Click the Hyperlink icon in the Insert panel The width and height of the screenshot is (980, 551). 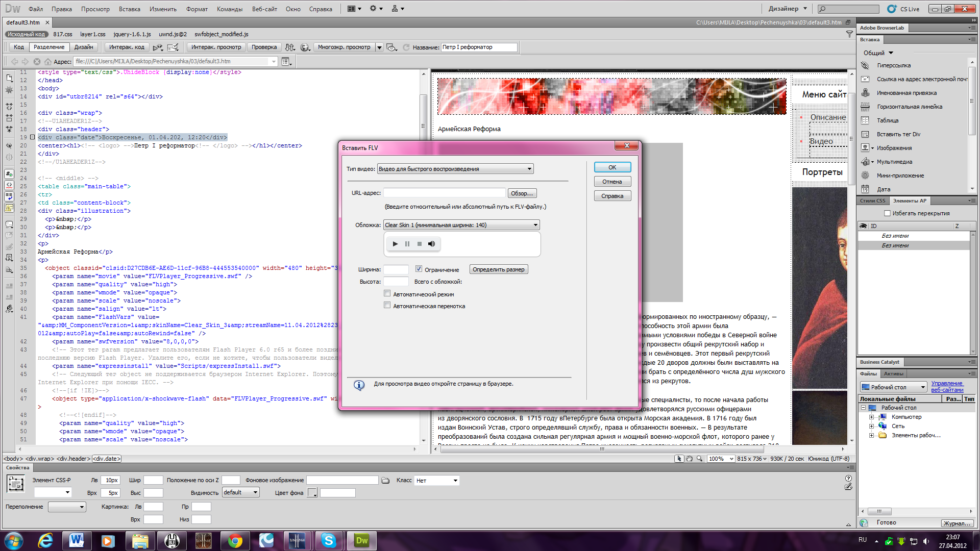[x=865, y=65]
